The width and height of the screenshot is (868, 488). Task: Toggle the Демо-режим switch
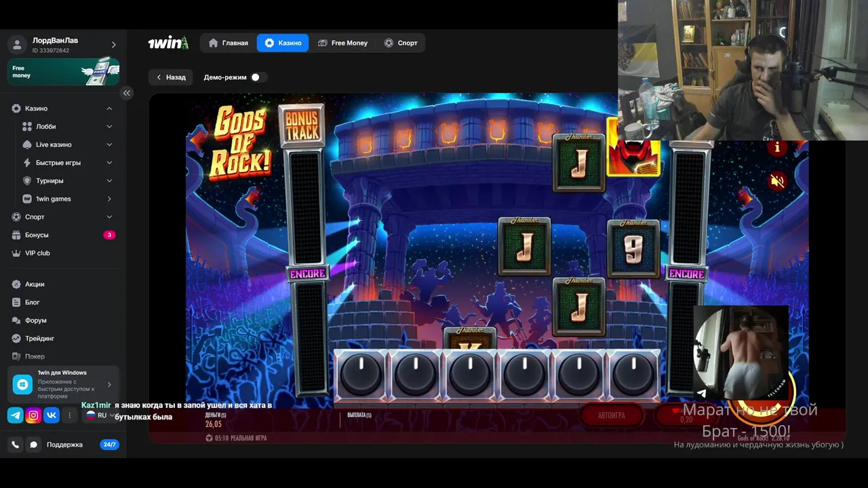(x=258, y=77)
